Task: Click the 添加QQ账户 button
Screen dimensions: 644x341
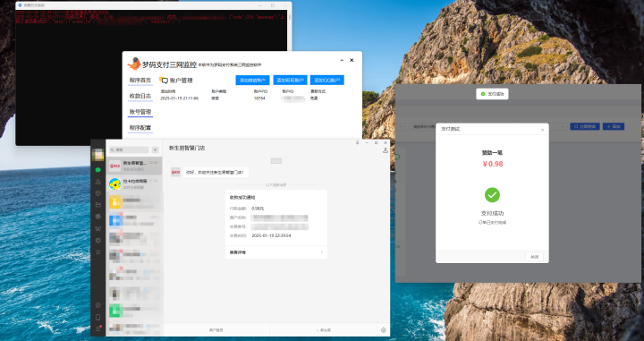Action: (x=327, y=81)
